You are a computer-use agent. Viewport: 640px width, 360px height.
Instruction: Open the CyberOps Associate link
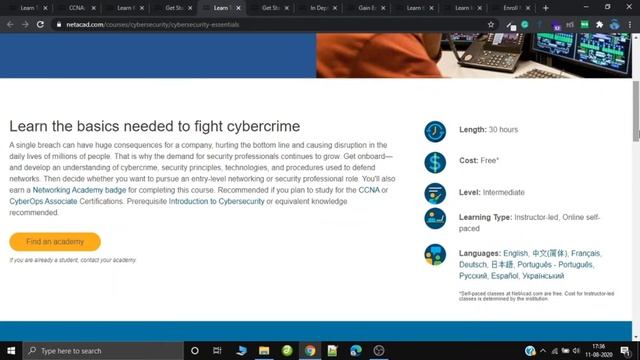coord(43,201)
